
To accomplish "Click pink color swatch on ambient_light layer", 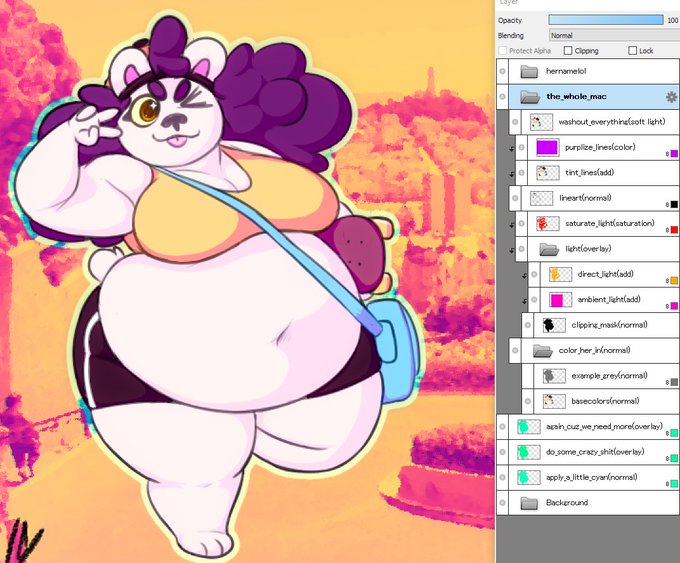I will point(674,306).
